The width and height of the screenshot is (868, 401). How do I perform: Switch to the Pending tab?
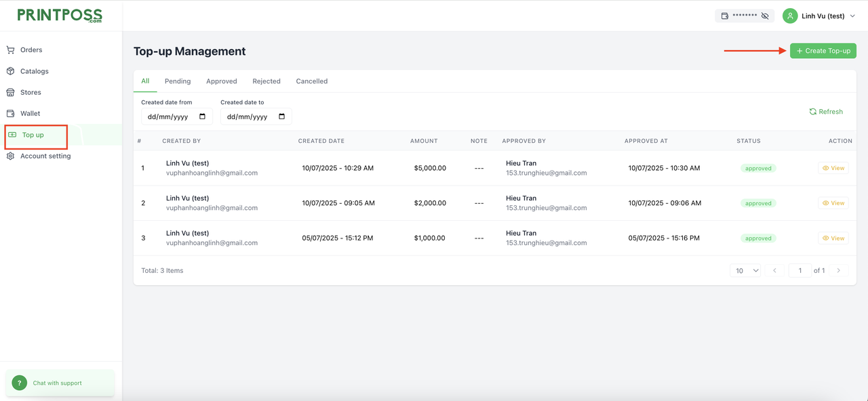[x=178, y=81]
